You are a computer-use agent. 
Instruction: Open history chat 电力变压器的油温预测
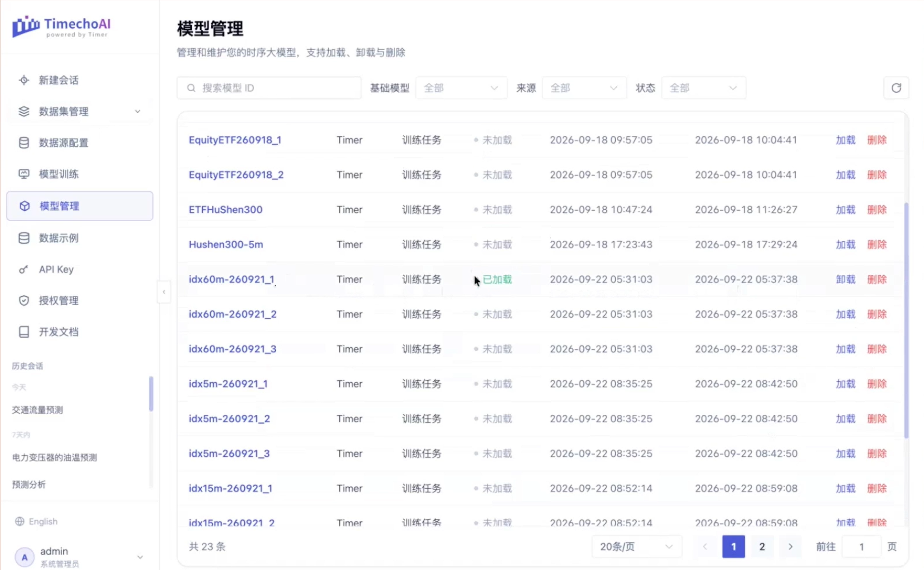[x=55, y=458]
